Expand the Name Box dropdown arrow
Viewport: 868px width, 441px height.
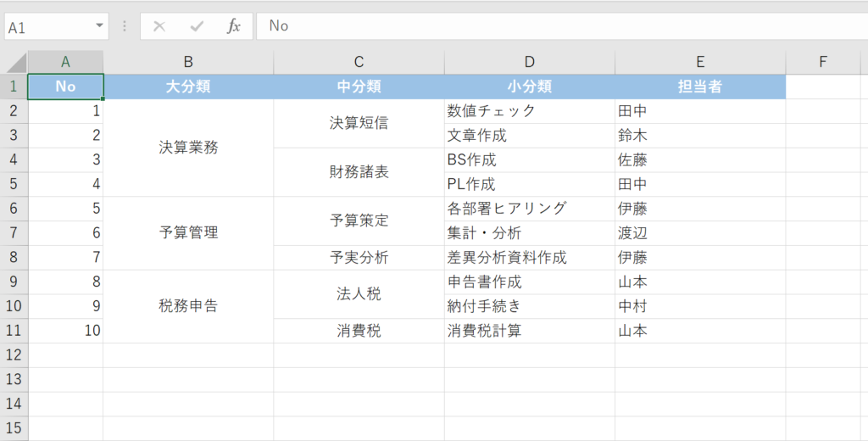point(101,26)
